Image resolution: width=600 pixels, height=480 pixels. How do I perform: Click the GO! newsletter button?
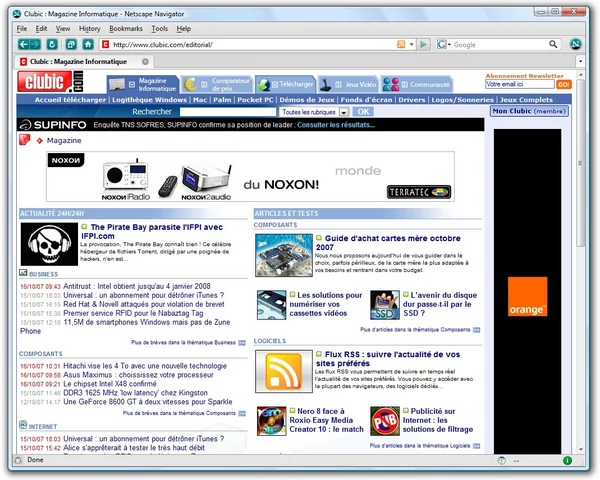coord(564,85)
